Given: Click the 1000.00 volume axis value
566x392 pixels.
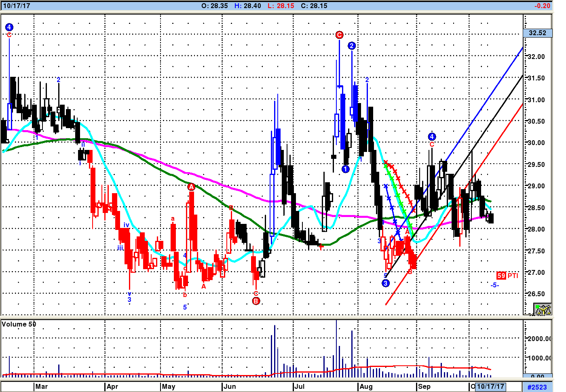Looking at the screenshot, I should coord(539,358).
